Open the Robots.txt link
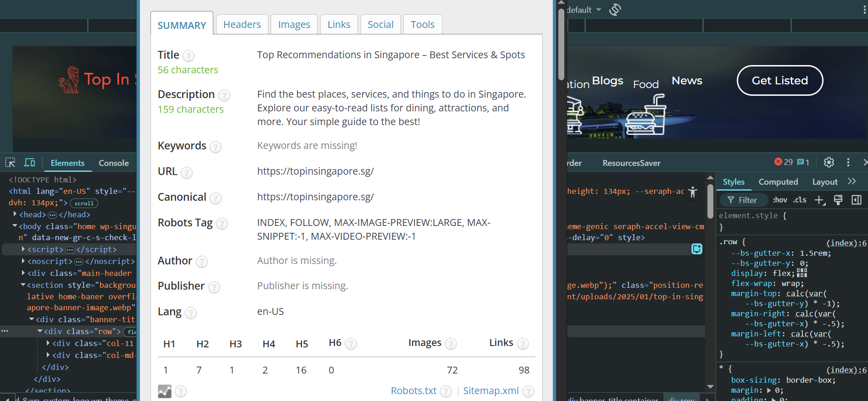This screenshot has width=868, height=401. (413, 391)
